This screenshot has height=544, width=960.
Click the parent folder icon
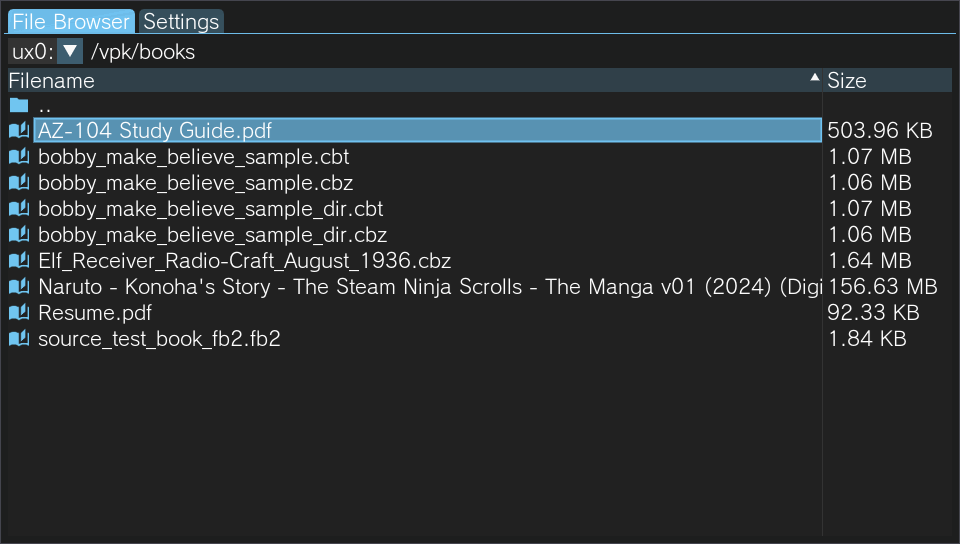tap(19, 105)
